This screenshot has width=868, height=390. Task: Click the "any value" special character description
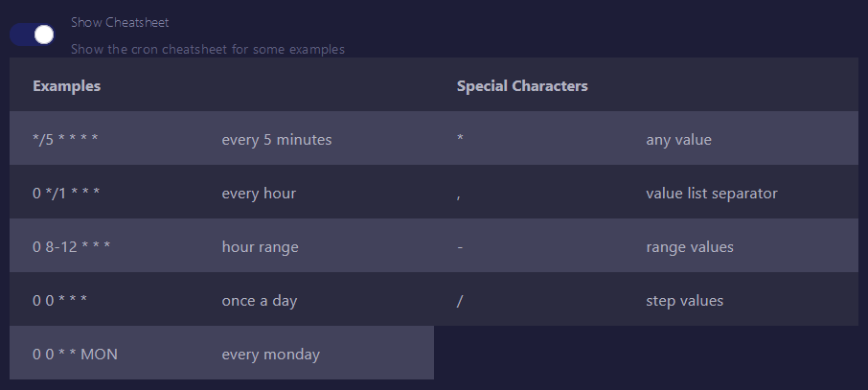click(679, 140)
